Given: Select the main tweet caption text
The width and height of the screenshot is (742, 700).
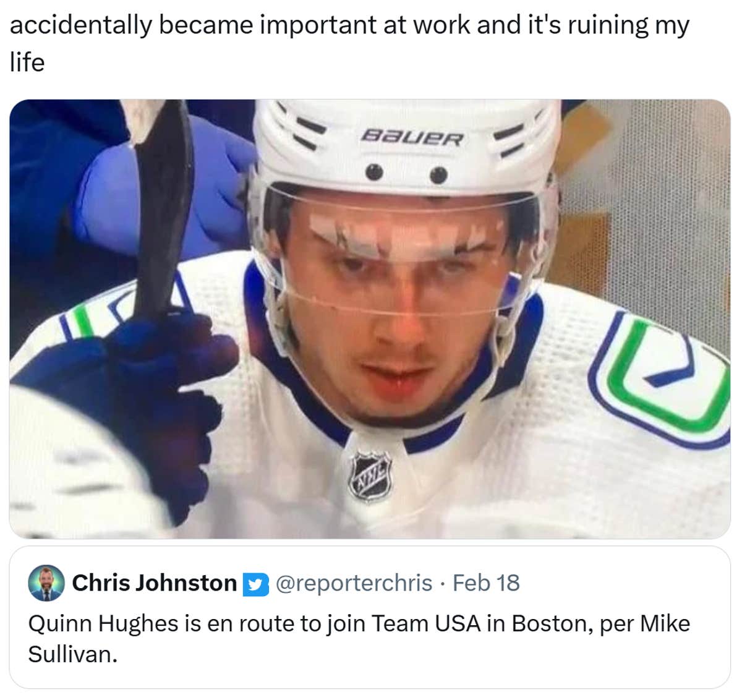Looking at the screenshot, I should click(x=351, y=25).
